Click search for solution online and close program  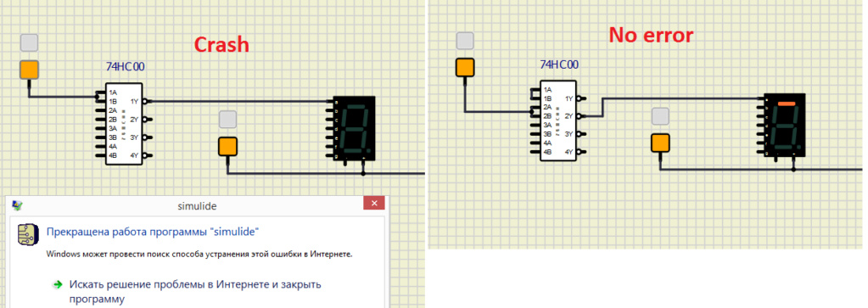pyautogui.click(x=195, y=291)
